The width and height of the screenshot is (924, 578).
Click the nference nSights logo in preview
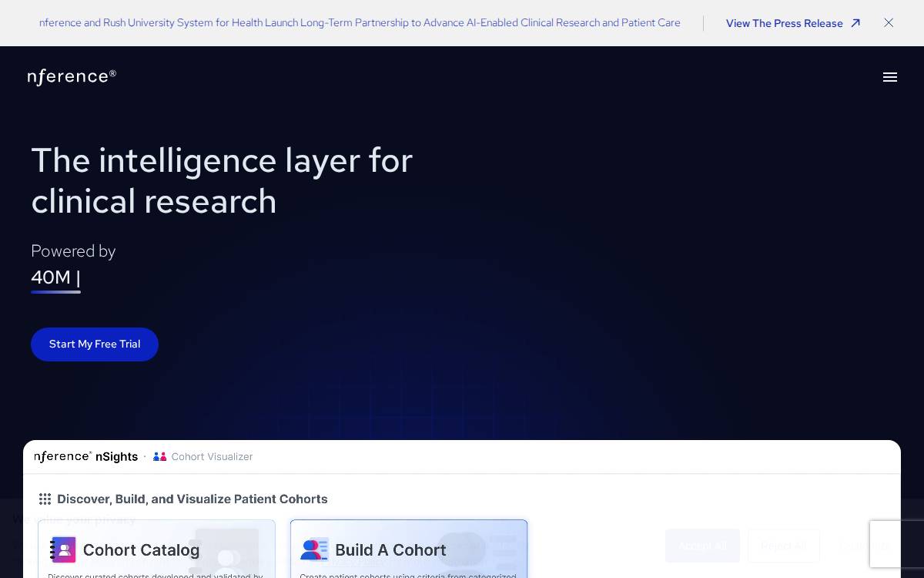click(86, 457)
